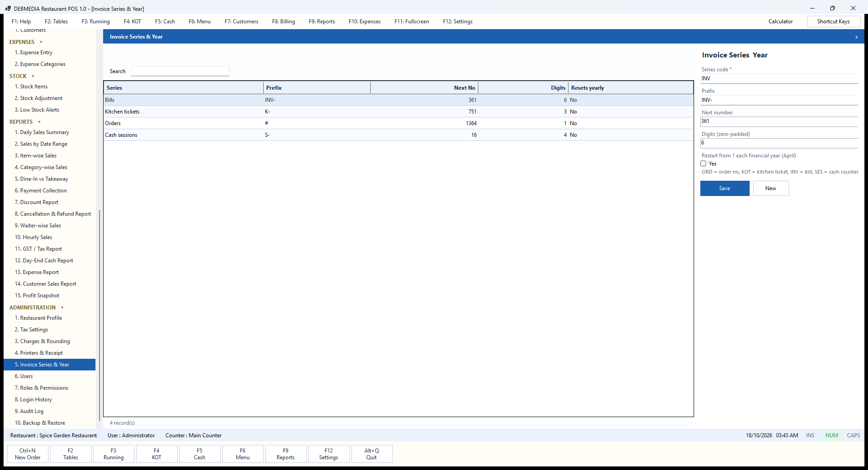
Task: Launch the Calculator
Action: tap(780, 22)
